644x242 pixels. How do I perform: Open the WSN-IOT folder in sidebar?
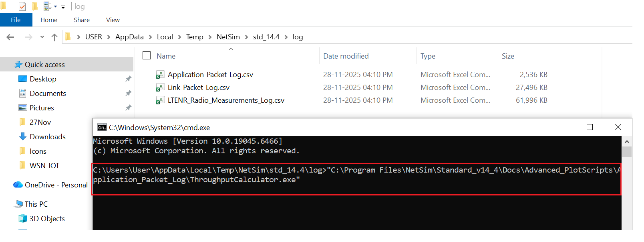point(44,165)
